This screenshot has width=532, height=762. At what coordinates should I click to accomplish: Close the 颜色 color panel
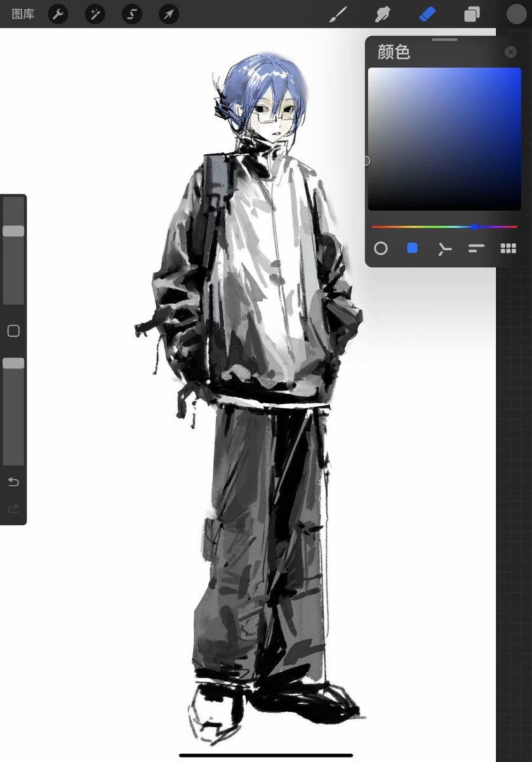click(510, 52)
